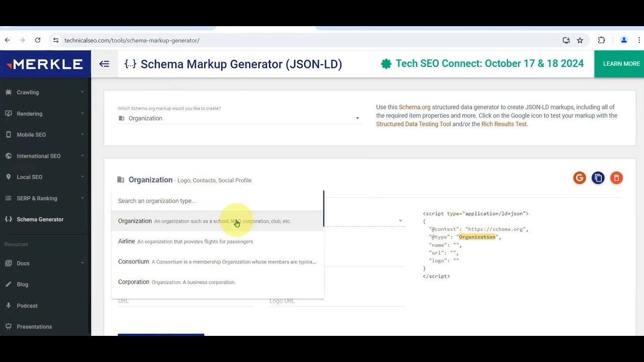Click the Schema Generator braces icon
The image size is (644, 362).
click(x=8, y=219)
